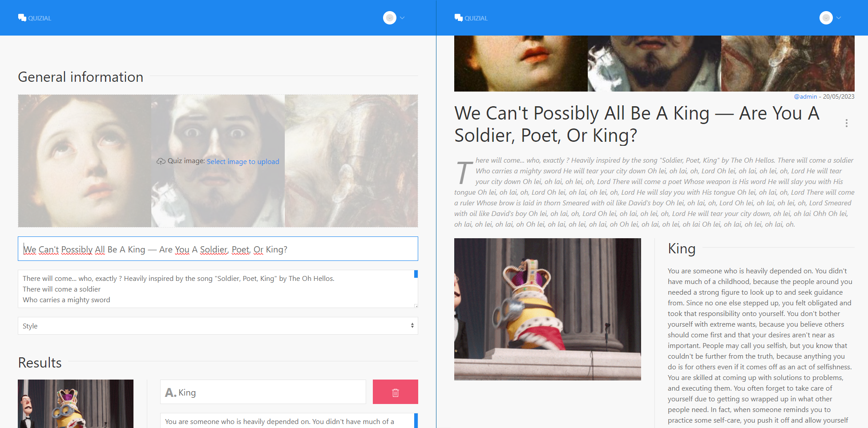Open Quizial home logo in right pane
The image size is (868, 428).
tap(471, 18)
